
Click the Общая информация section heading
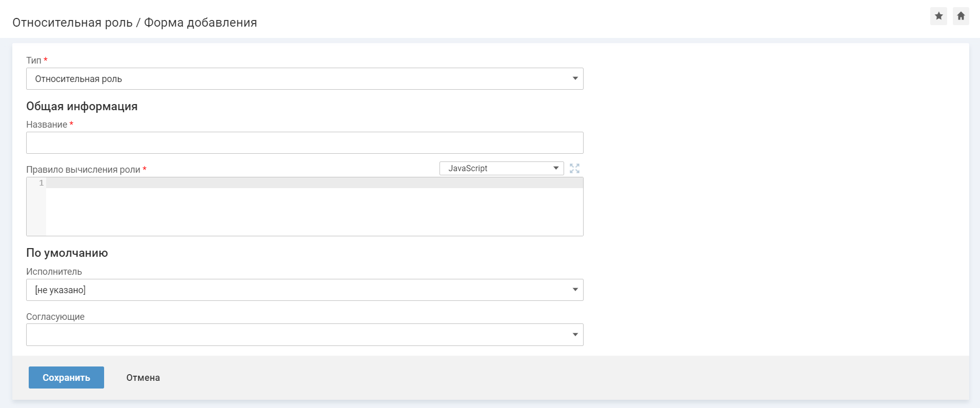(82, 106)
